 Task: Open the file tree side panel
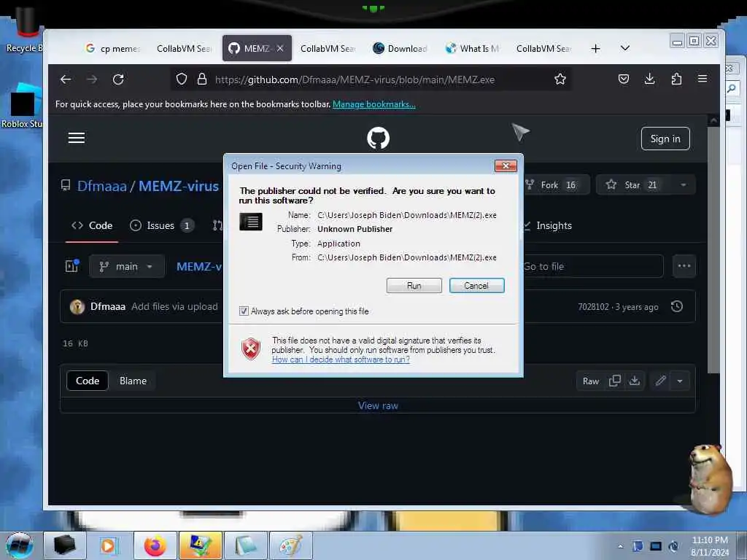coord(72,265)
